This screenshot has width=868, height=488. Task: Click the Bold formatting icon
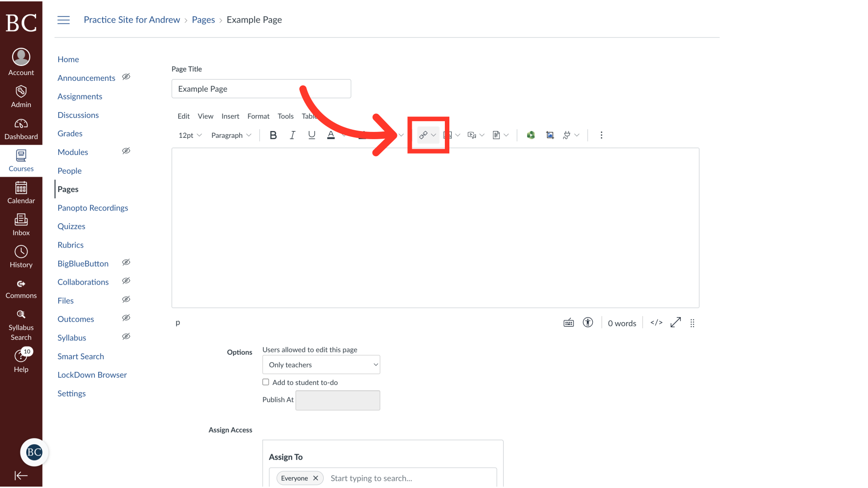coord(273,135)
